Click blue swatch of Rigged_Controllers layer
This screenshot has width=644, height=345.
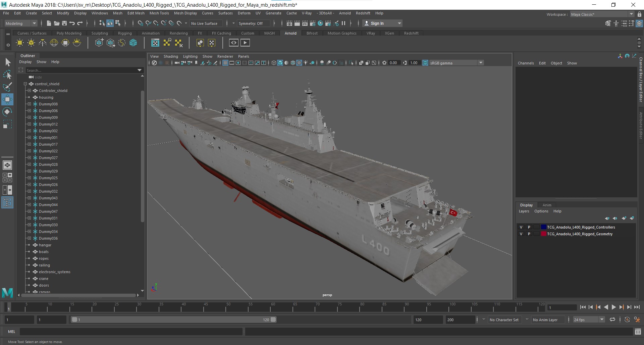(543, 227)
